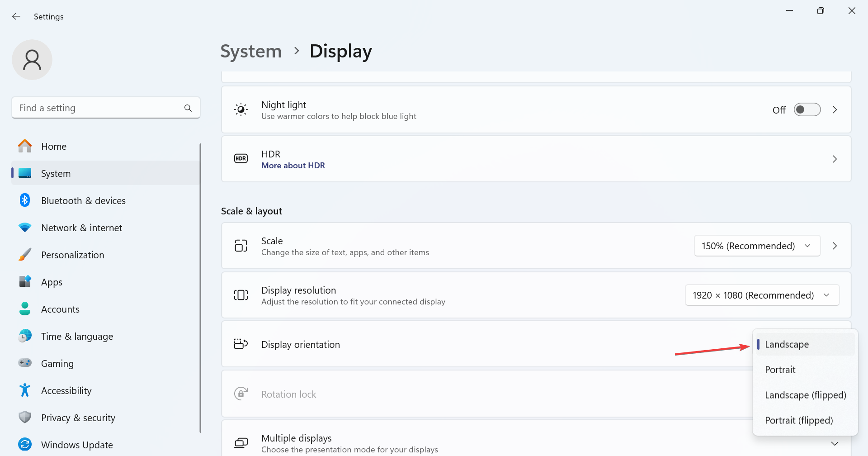The height and width of the screenshot is (456, 868).
Task: Click the Bluetooth icon in sidebar
Action: point(25,200)
